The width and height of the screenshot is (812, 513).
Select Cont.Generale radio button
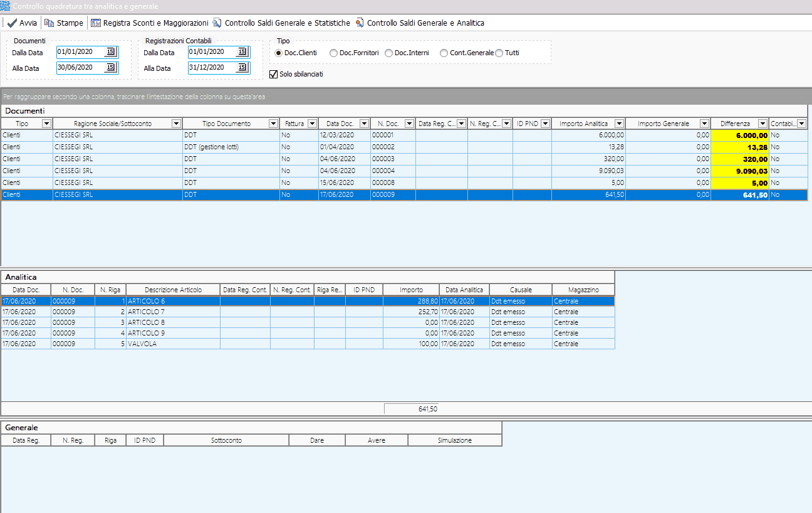444,53
